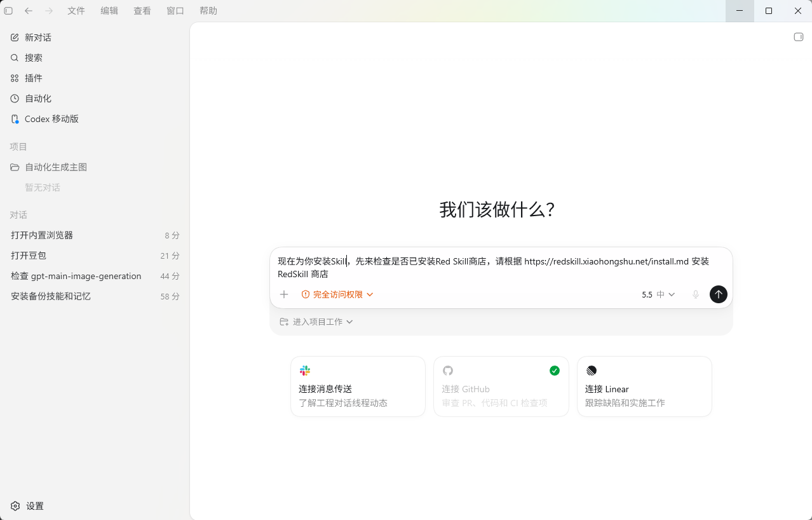This screenshot has height=520, width=812.
Task: Toggle the sidebar panel icon at top left
Action: coord(8,11)
